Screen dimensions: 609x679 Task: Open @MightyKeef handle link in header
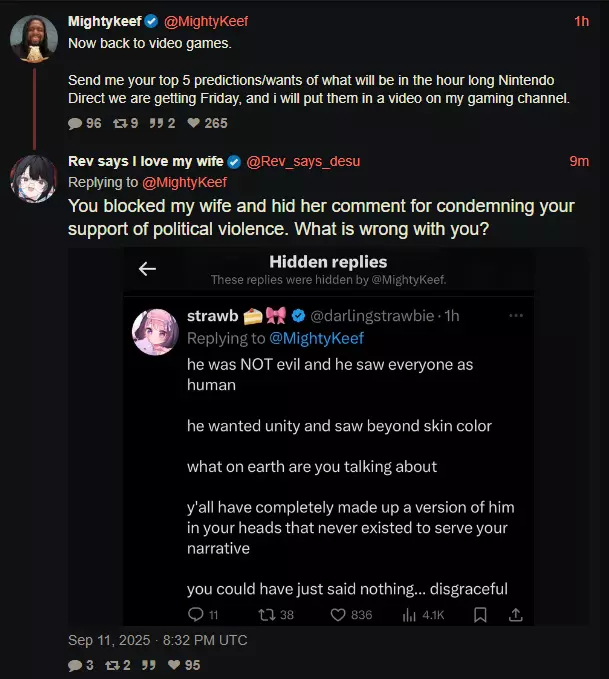[x=206, y=21]
